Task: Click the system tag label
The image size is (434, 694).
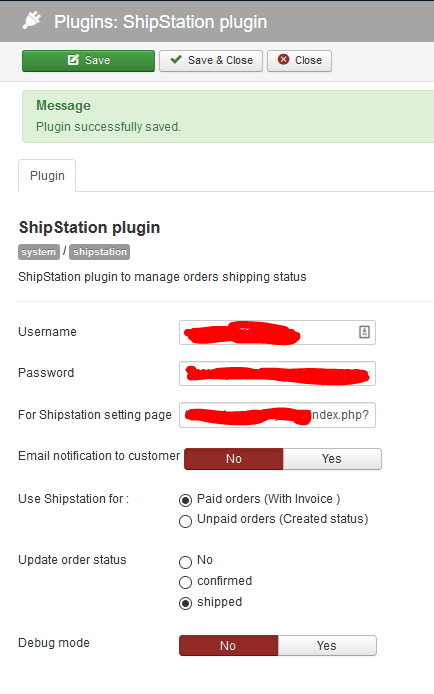Action: pos(39,252)
